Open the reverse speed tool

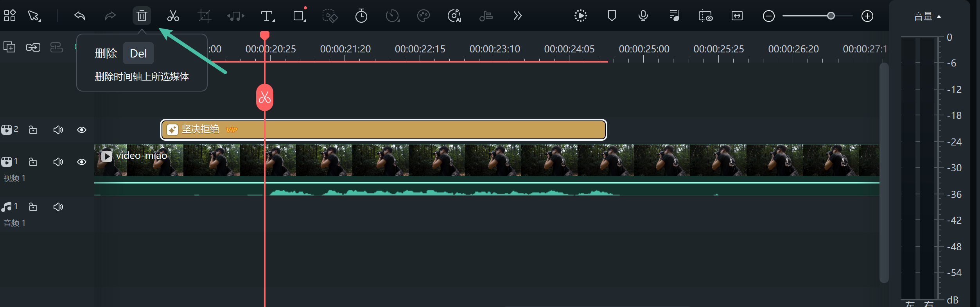pos(392,16)
